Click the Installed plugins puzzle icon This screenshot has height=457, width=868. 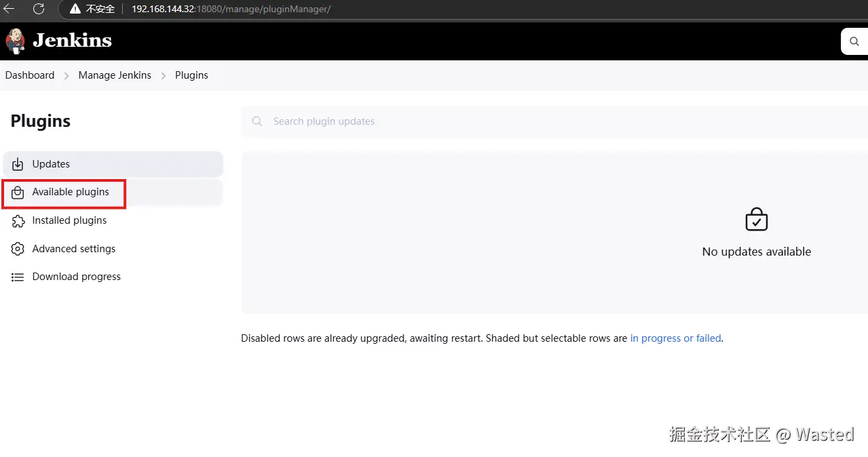coord(18,220)
